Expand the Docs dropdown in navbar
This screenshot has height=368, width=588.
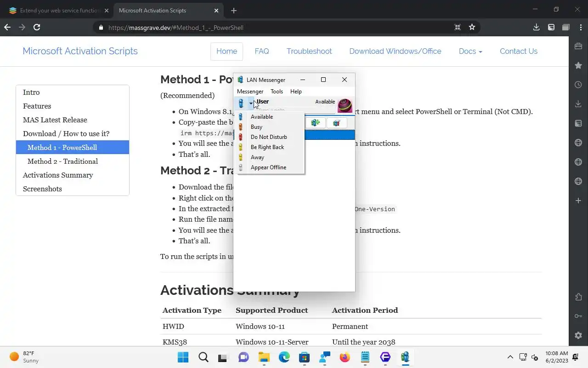click(470, 51)
